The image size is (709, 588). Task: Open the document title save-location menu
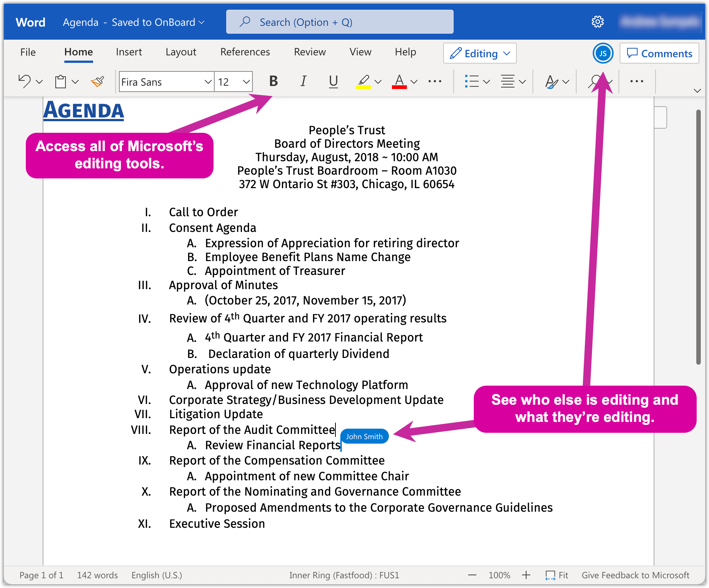point(133,22)
